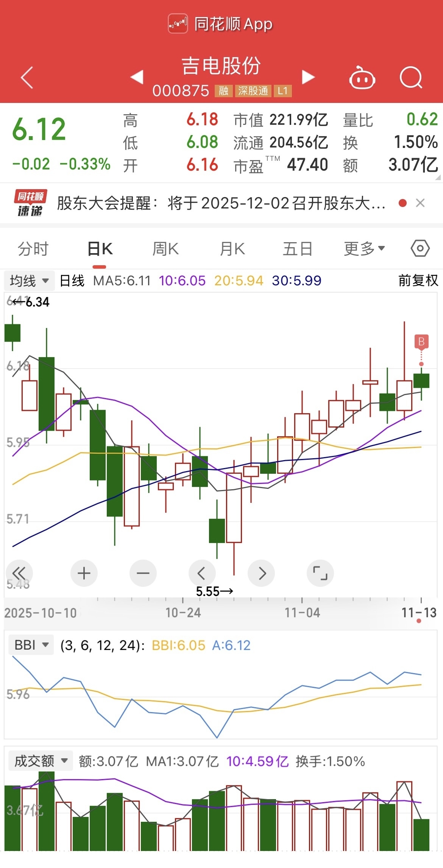
Task: Dismiss the shareholder meeting reminder
Action: point(420,203)
